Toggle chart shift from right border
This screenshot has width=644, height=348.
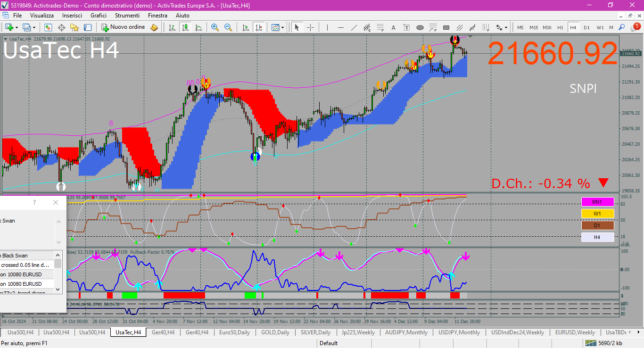point(258,27)
